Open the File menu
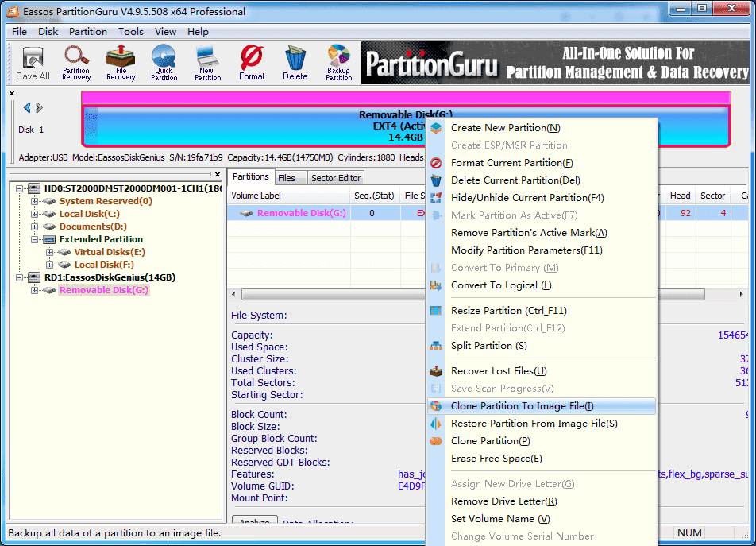 pos(19,32)
